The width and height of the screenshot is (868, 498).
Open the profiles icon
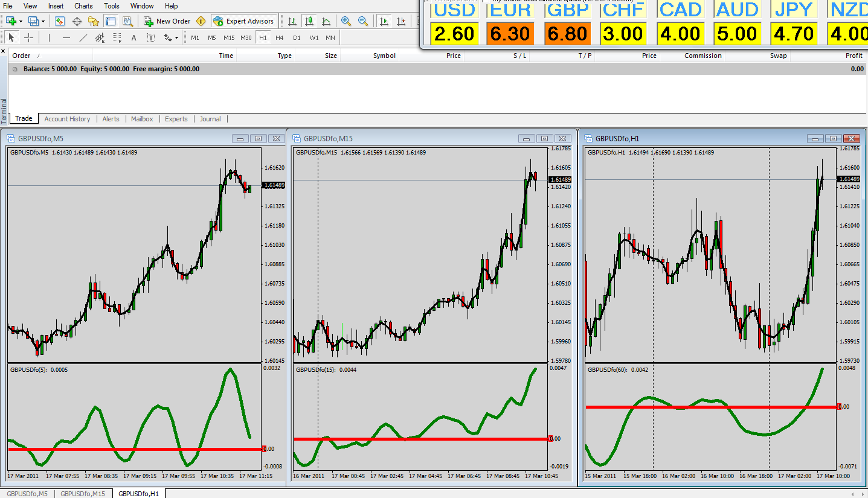pos(33,21)
